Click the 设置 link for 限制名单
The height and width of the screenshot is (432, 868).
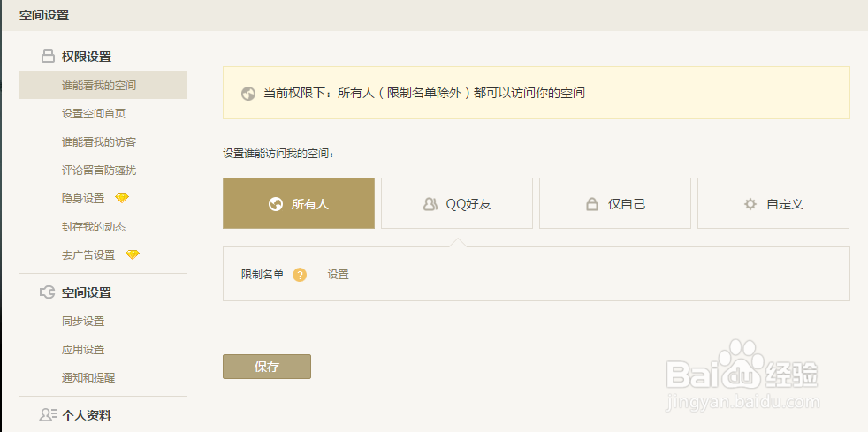tap(339, 275)
